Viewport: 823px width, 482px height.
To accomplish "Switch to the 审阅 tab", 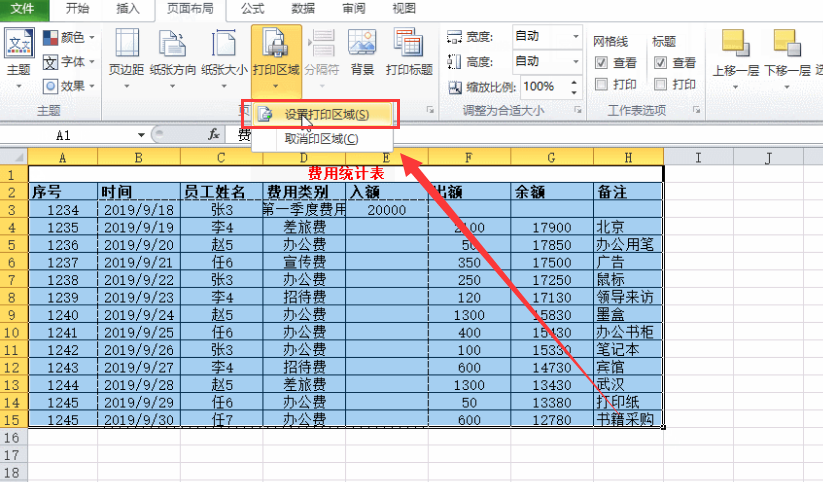I will (x=353, y=8).
